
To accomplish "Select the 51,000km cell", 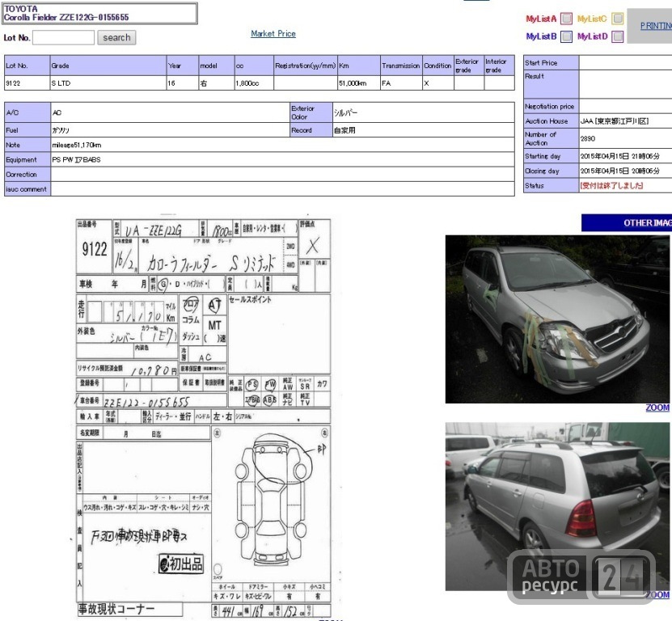I will tap(359, 83).
